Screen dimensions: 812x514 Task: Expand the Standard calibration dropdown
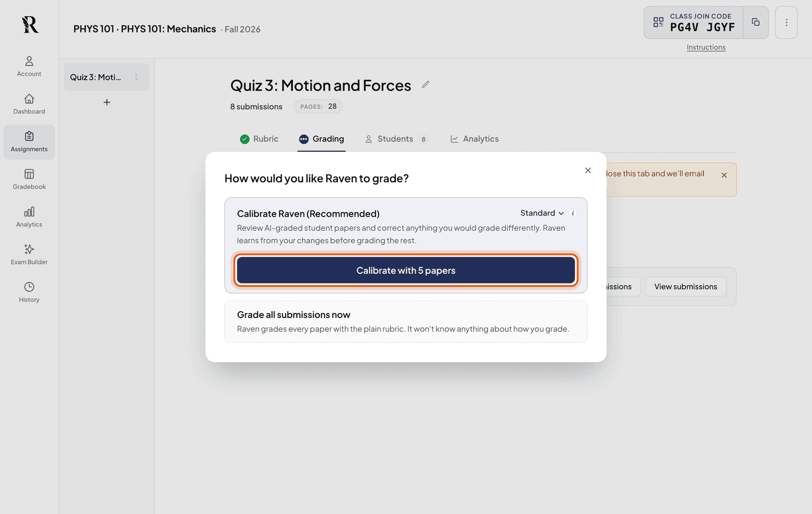point(542,213)
